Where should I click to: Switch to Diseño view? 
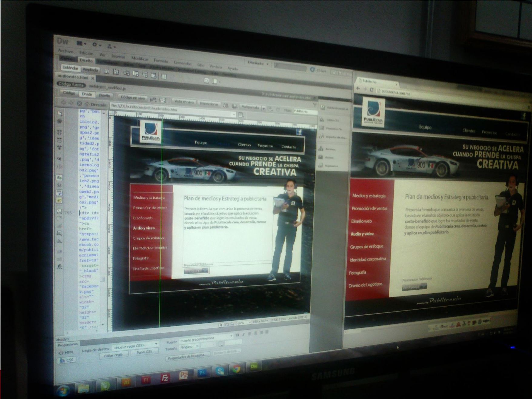(x=104, y=95)
